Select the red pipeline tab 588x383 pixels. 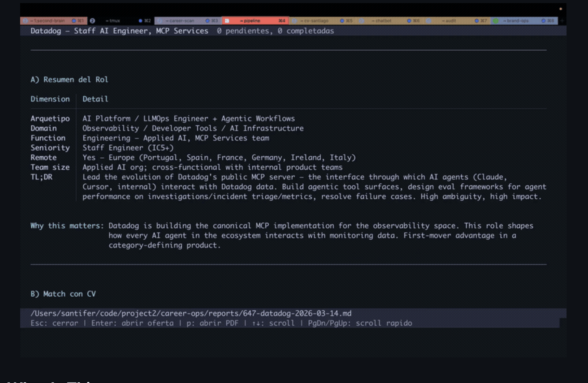(255, 21)
